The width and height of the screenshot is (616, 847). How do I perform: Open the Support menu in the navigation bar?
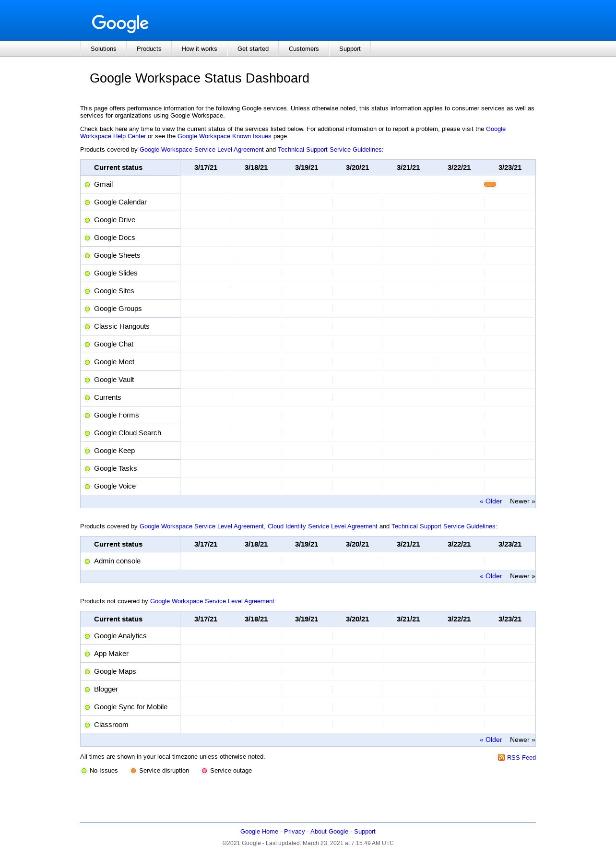click(x=350, y=49)
